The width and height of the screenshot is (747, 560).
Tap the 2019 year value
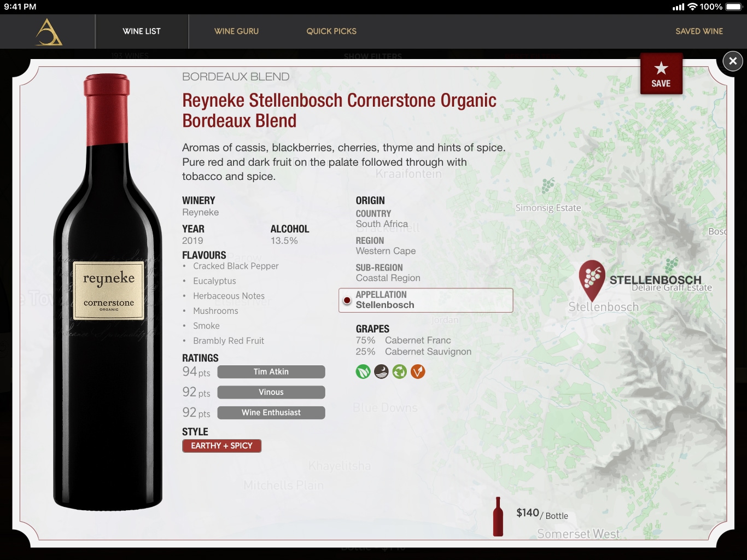[192, 241]
